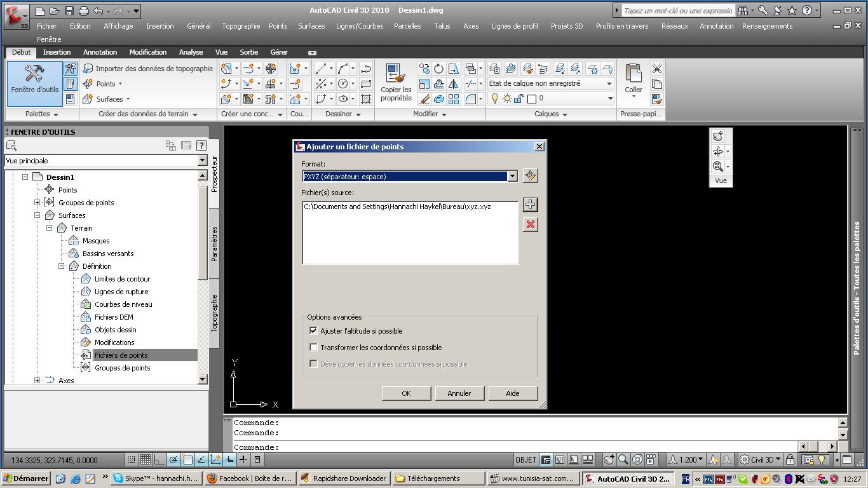Screen dimensions: 868x488
Task: Click the print icon in quick access toolbar
Action: pos(83,11)
